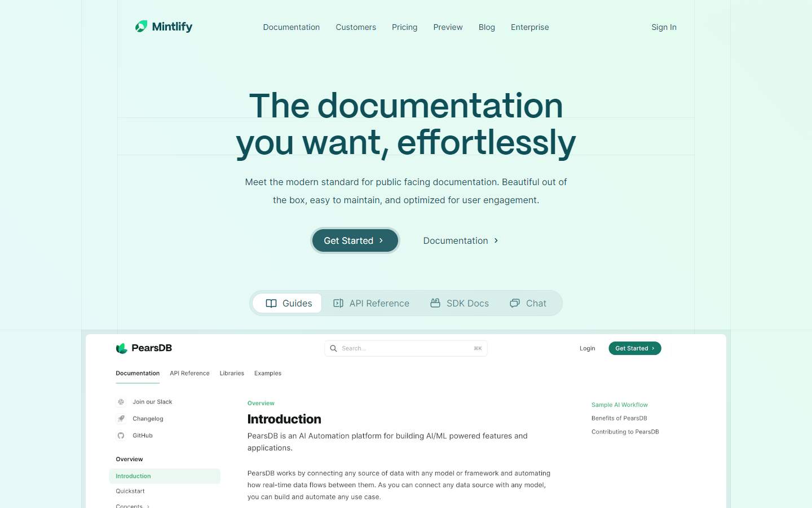Focus the PearsDB search field

pyautogui.click(x=406, y=348)
